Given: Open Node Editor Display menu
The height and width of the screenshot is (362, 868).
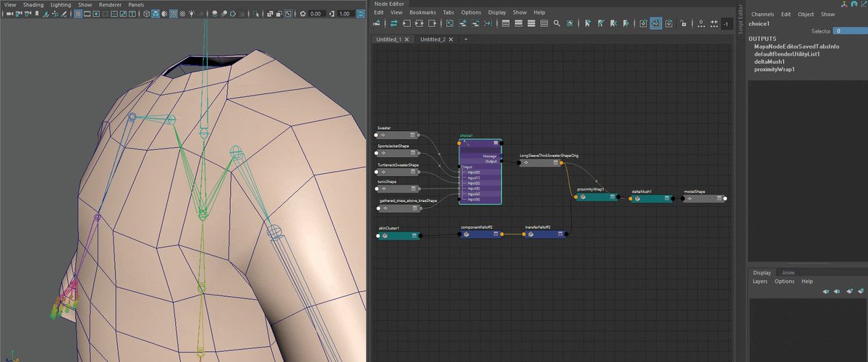Looking at the screenshot, I should [x=497, y=12].
